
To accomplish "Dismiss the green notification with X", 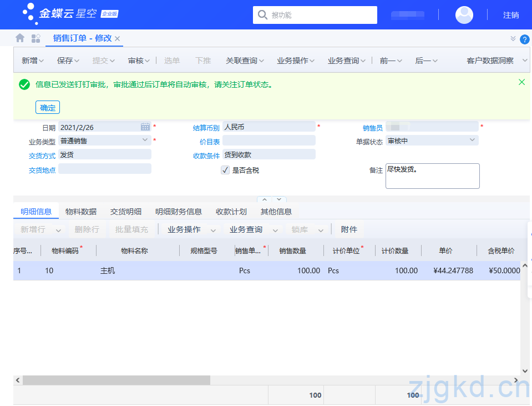I will click(x=522, y=82).
